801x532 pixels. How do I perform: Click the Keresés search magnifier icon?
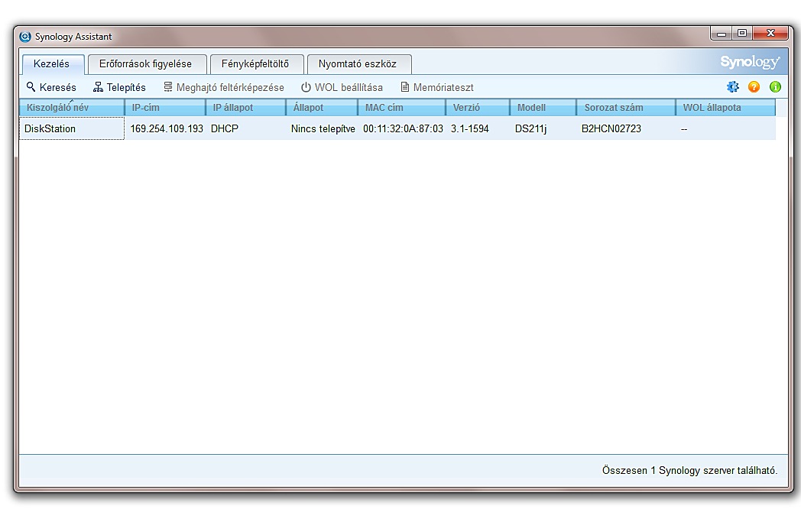pyautogui.click(x=31, y=87)
